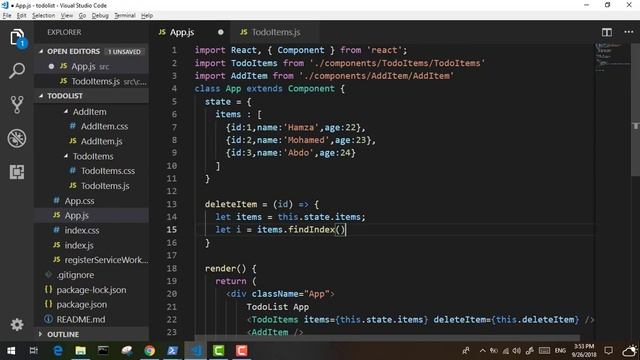Open the Explorer view in activity bar
This screenshot has height=360, width=640.
pos(17,38)
